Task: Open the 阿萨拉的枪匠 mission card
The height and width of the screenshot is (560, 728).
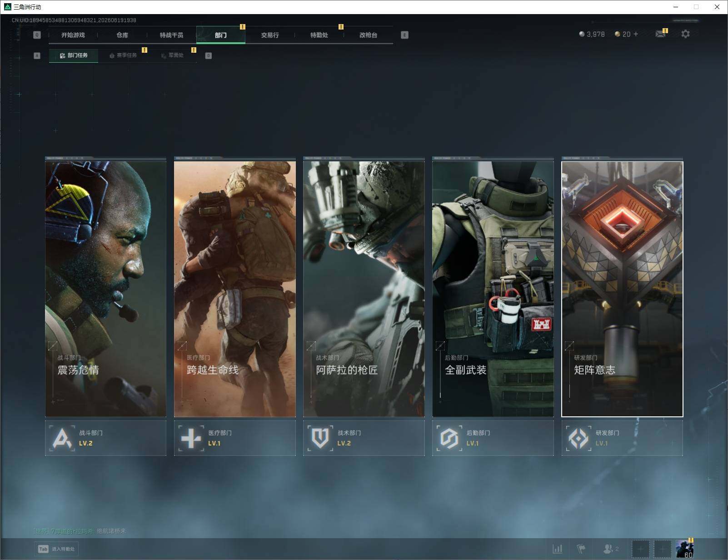Action: pos(364,289)
